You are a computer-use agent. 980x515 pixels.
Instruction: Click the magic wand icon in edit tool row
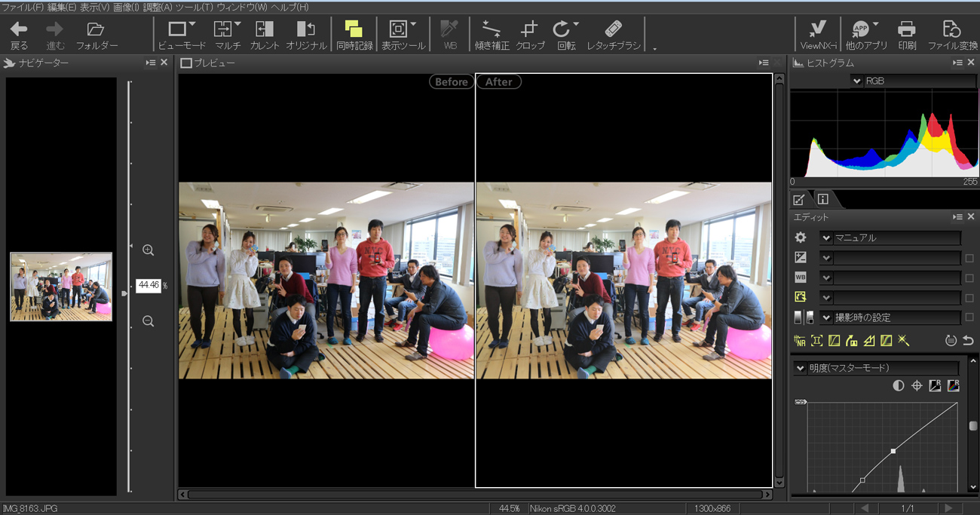click(x=904, y=341)
